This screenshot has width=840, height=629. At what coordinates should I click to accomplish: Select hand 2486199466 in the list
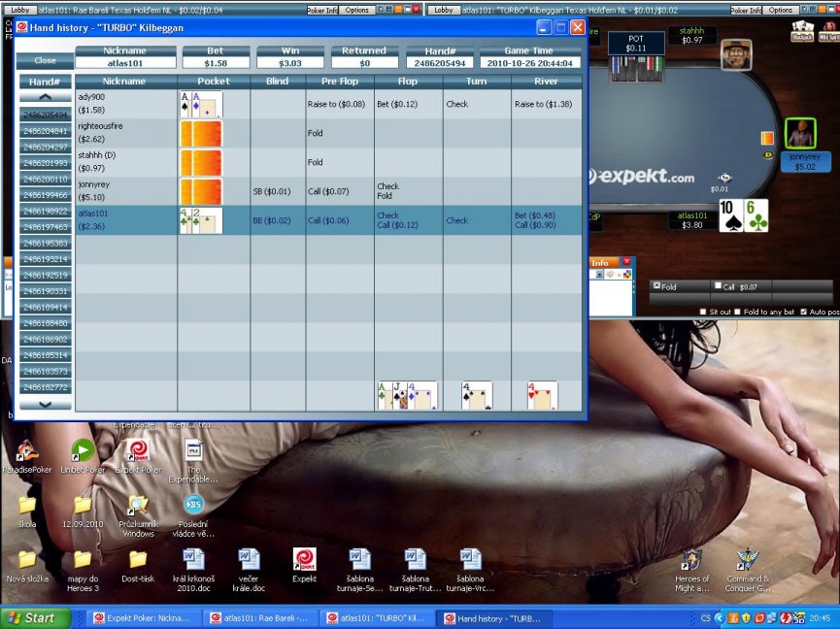pos(46,195)
